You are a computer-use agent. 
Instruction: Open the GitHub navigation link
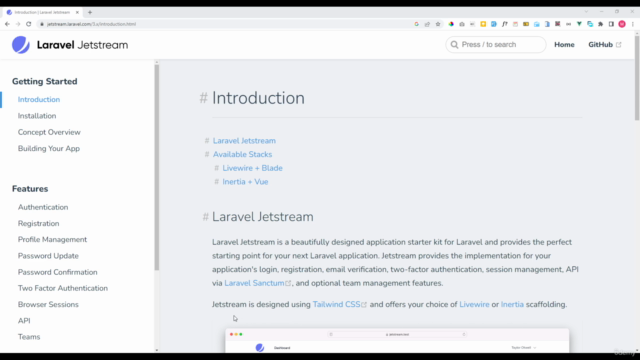pos(604,44)
